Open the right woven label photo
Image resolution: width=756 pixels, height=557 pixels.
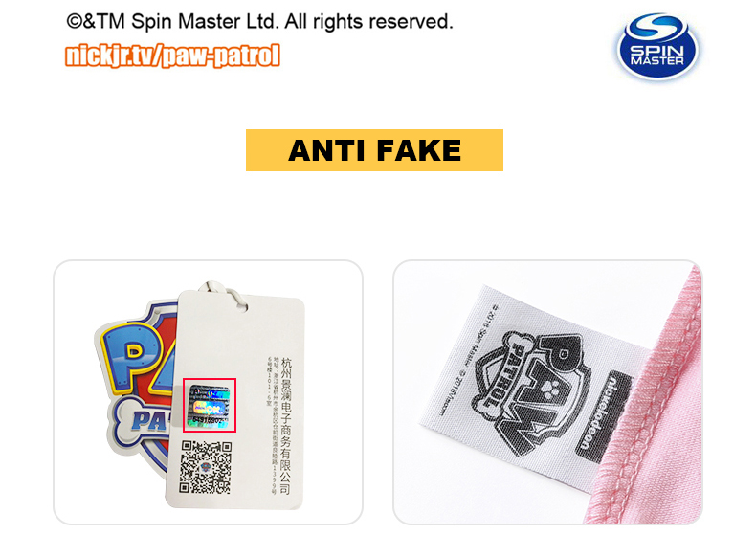547,392
